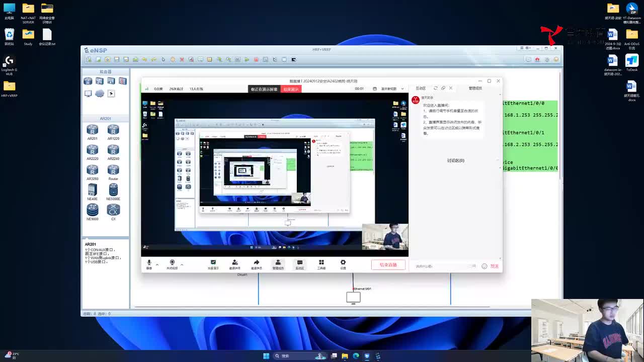
Task: Switch to the interaction area tab
Action: [x=421, y=88]
